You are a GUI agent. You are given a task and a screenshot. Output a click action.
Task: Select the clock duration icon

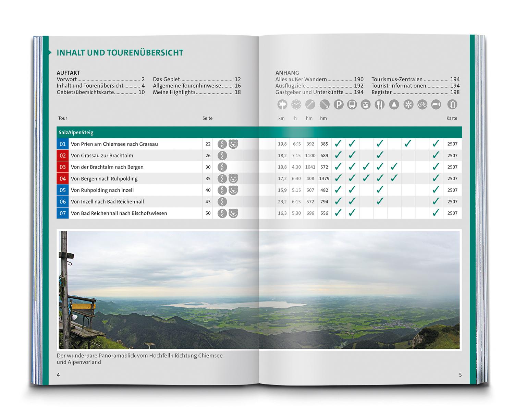[x=296, y=104]
